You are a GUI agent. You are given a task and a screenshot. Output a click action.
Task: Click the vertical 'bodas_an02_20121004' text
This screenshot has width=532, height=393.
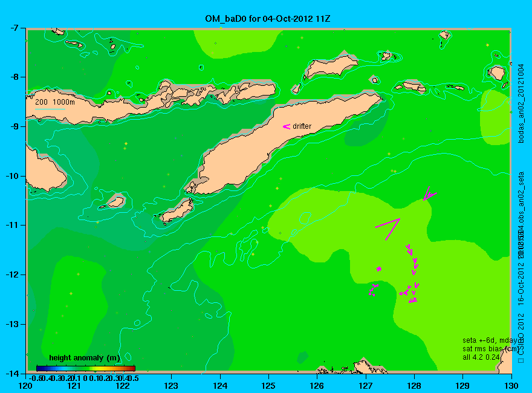(522, 103)
